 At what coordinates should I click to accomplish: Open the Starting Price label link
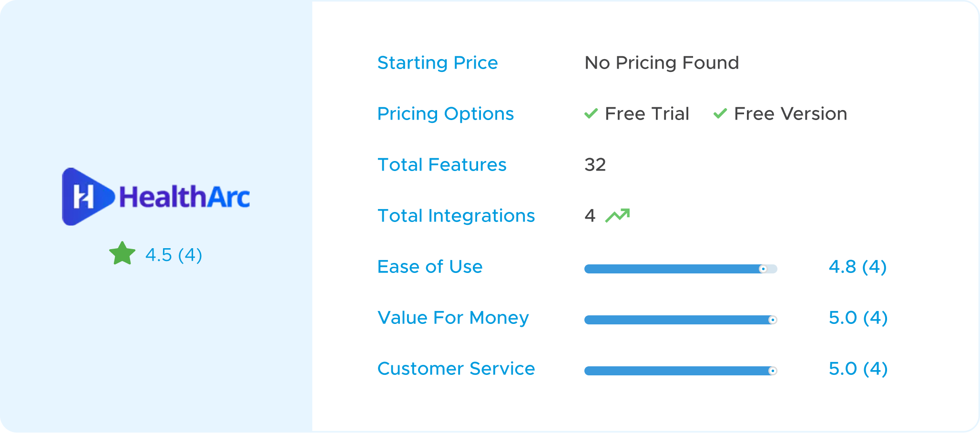pos(438,63)
